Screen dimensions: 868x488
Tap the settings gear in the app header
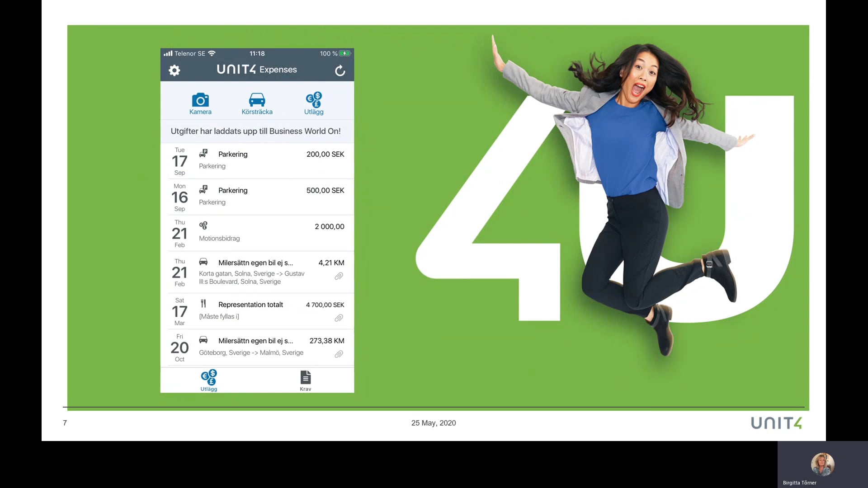(175, 70)
